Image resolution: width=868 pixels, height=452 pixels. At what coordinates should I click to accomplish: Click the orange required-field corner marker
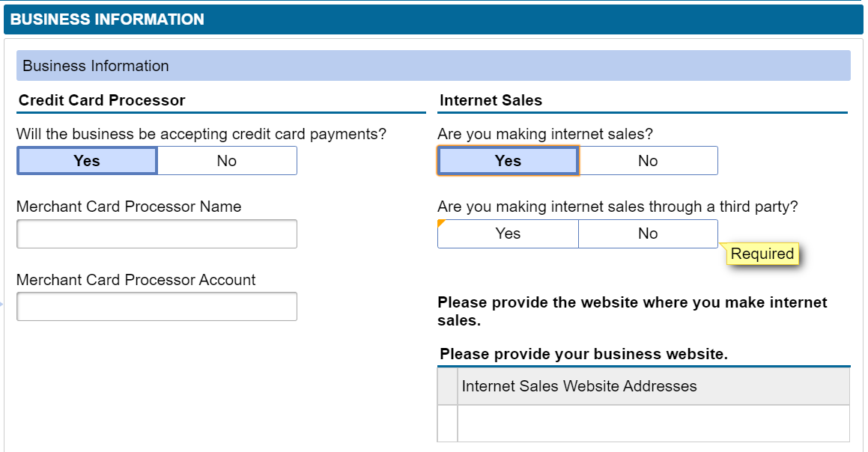(440, 222)
